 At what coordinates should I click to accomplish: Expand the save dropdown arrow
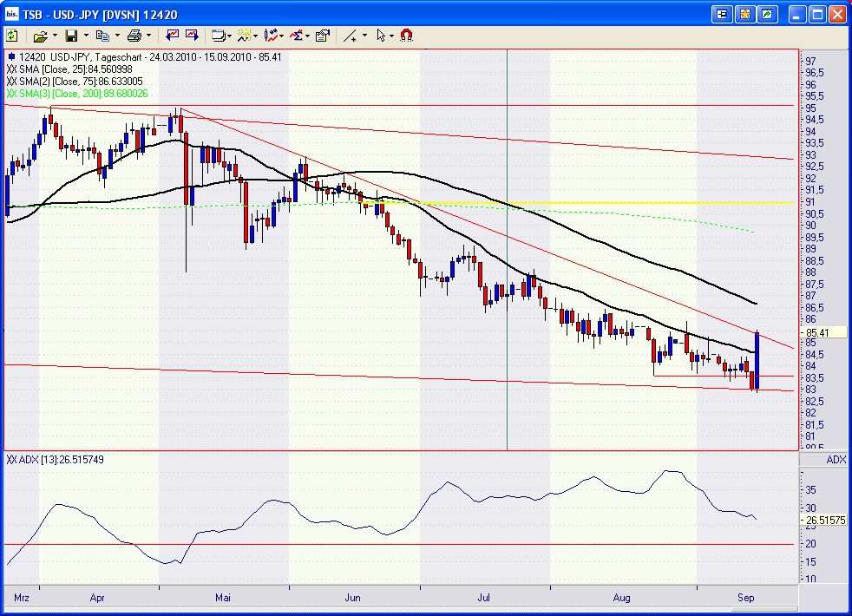(86, 36)
